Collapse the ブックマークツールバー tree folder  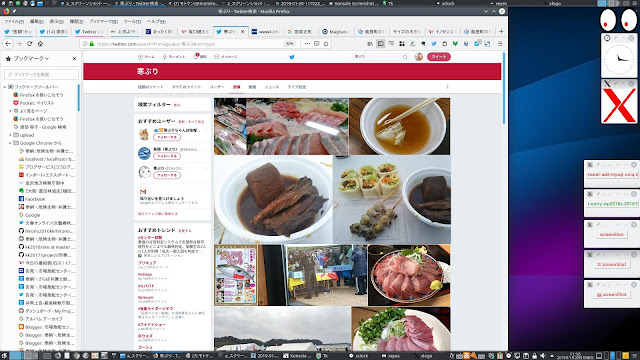[5, 87]
